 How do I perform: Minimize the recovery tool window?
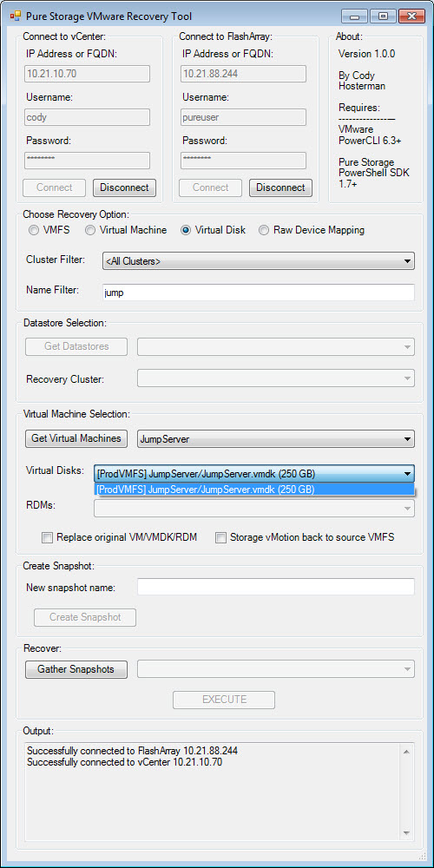[x=354, y=16]
